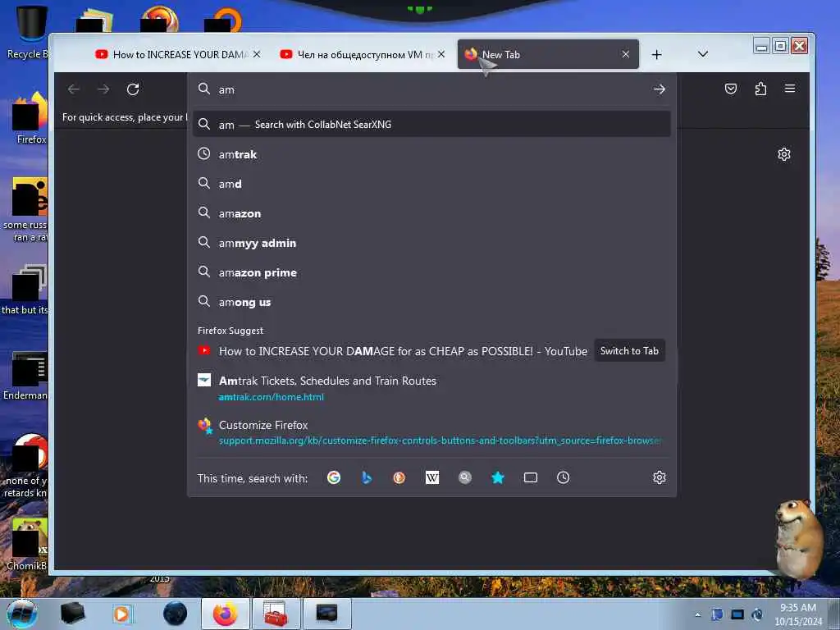Go back using the back arrow
The height and width of the screenshot is (630, 840).
74,89
